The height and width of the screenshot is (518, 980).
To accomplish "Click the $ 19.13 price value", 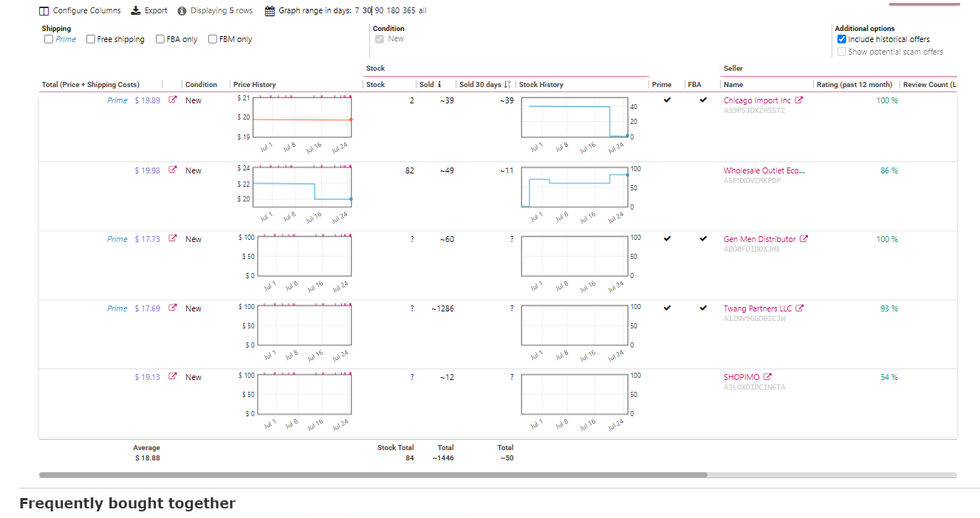I will 147,377.
